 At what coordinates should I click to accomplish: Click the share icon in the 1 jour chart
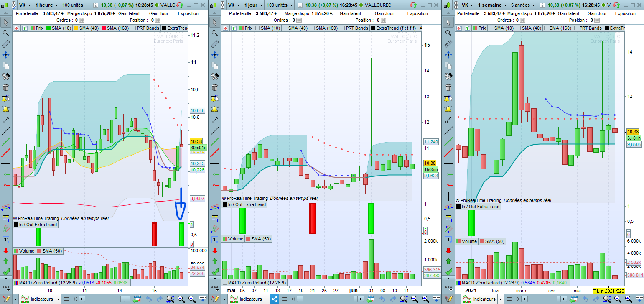(x=275, y=299)
